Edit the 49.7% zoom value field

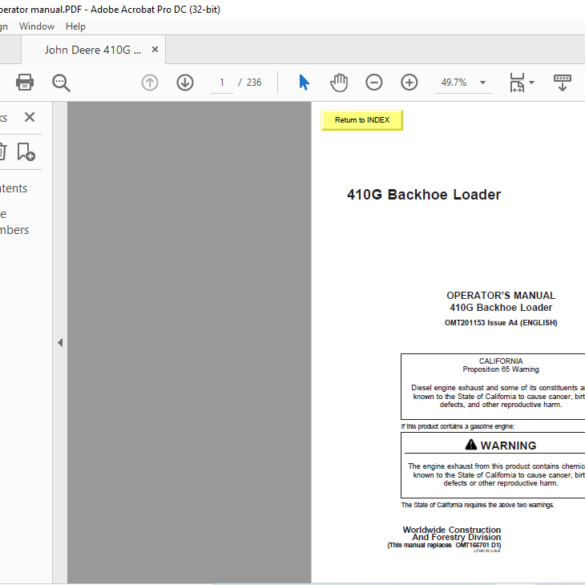click(x=454, y=82)
